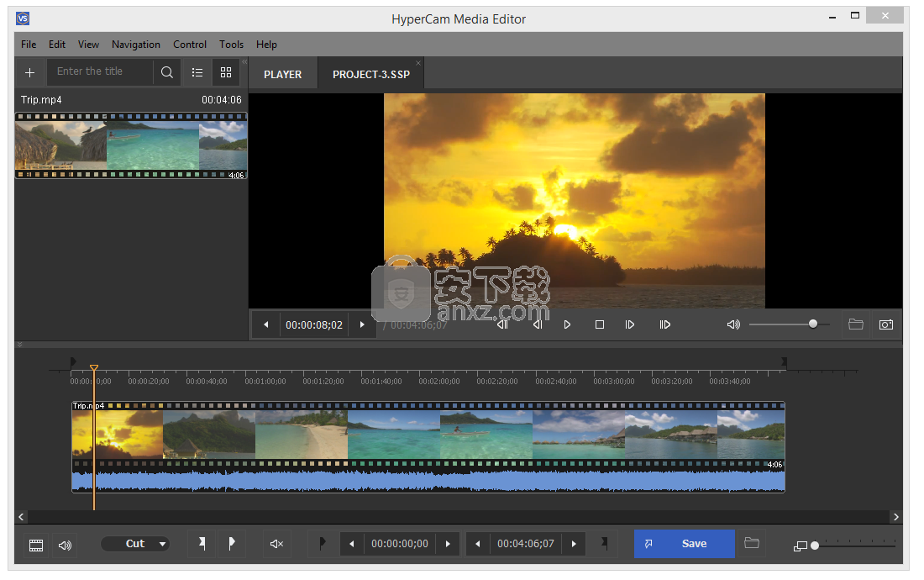This screenshot has height=580, width=924.
Task: Decrease selection start time 00:00:00;00
Action: tap(352, 544)
